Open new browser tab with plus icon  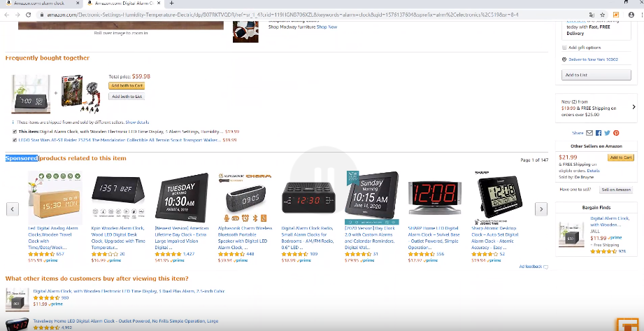[x=171, y=3]
